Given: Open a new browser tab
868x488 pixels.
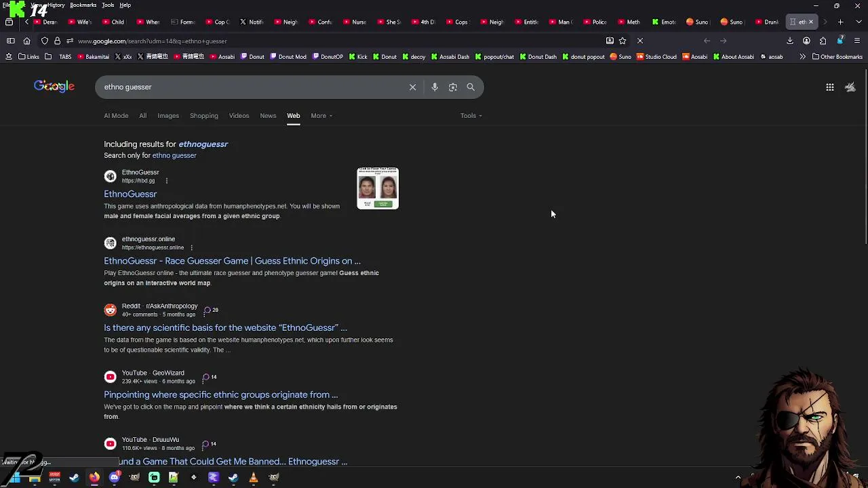Looking at the screenshot, I should 841,22.
